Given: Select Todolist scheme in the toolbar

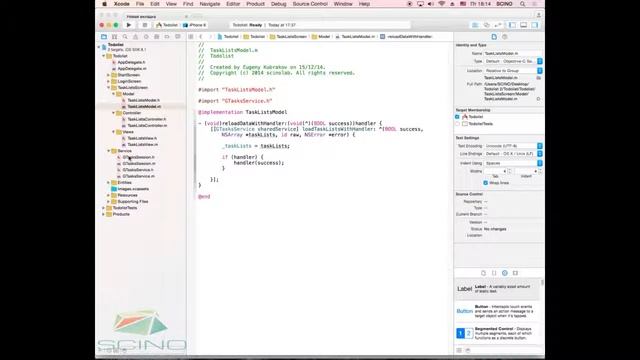Looking at the screenshot, I should 167,25.
